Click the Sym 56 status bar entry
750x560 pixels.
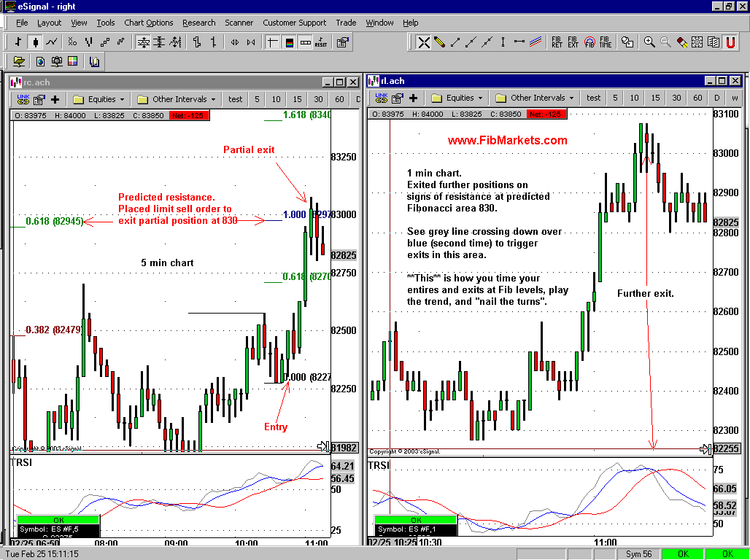tap(638, 553)
